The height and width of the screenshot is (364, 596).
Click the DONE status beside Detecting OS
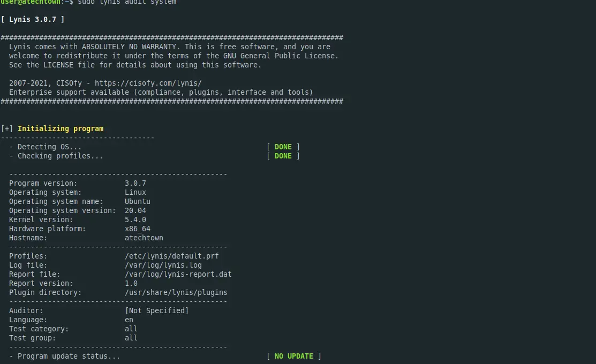(x=283, y=147)
